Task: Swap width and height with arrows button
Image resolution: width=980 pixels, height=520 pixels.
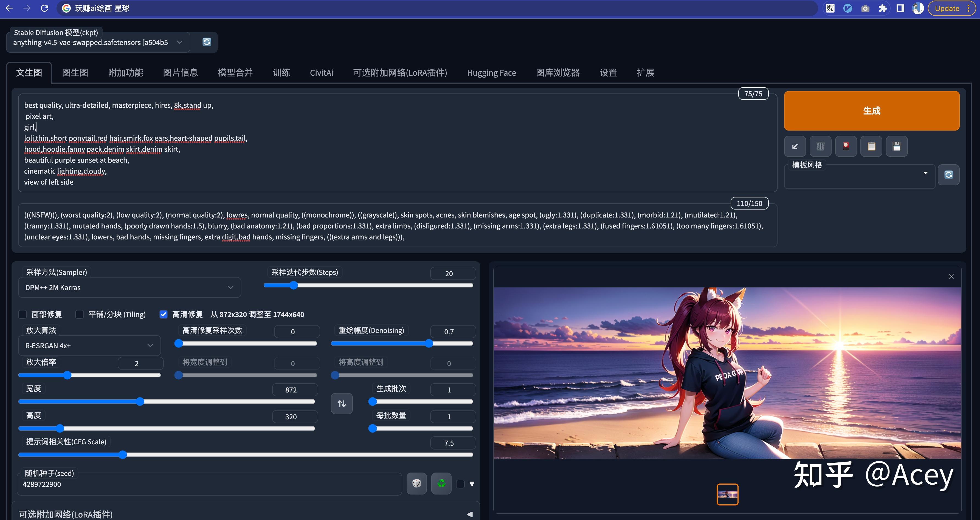Action: coord(342,403)
